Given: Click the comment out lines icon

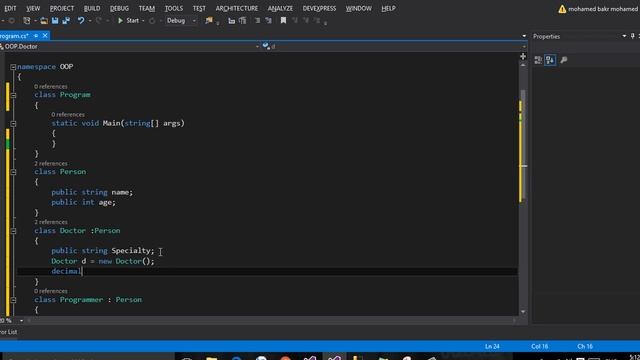Looking at the screenshot, I should coord(257,20).
